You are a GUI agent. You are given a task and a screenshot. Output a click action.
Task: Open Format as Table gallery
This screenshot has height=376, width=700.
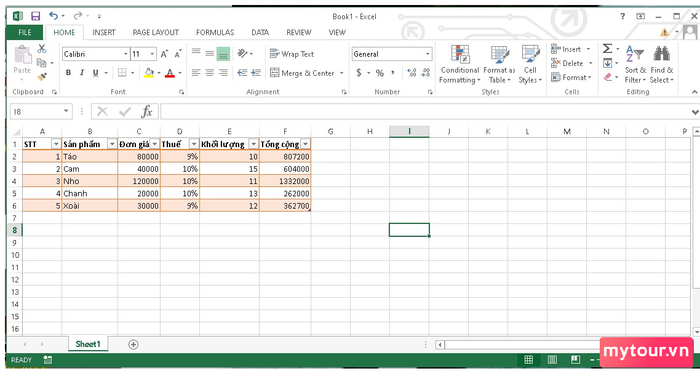499,65
